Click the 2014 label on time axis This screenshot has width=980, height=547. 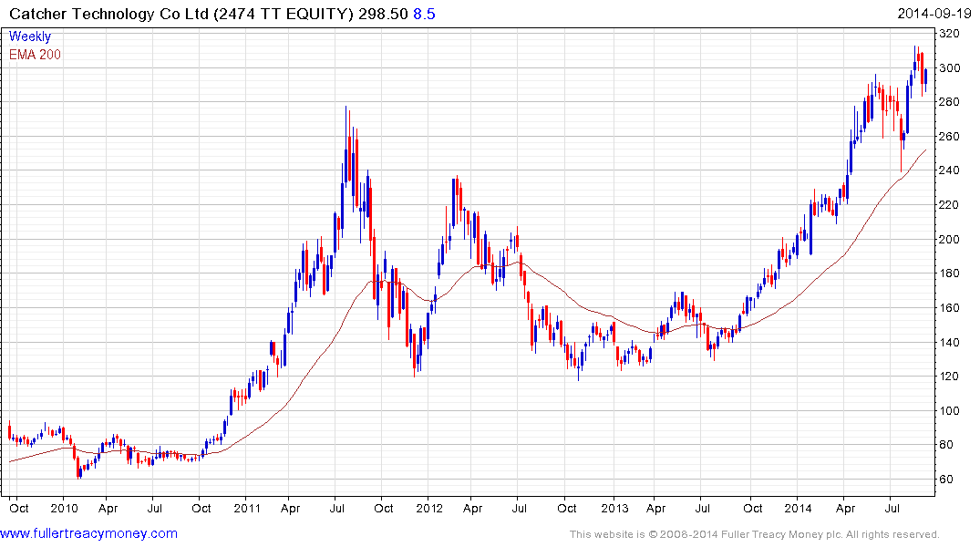pyautogui.click(x=798, y=508)
